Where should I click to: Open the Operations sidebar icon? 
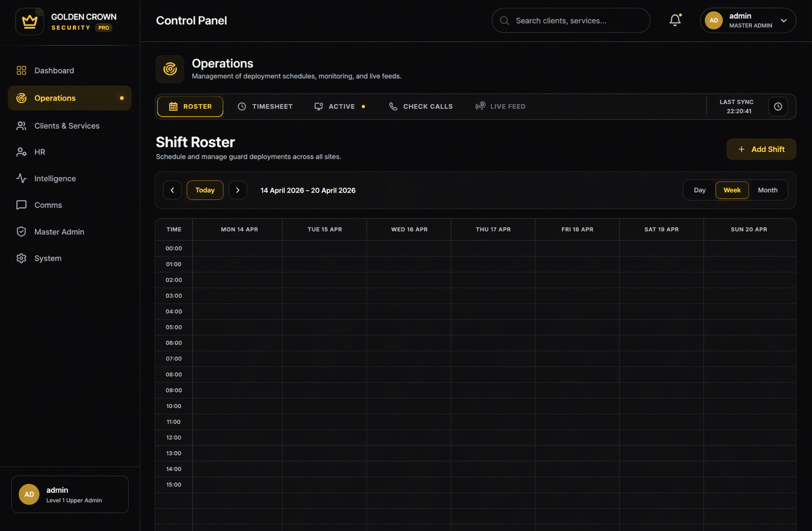[x=21, y=98]
